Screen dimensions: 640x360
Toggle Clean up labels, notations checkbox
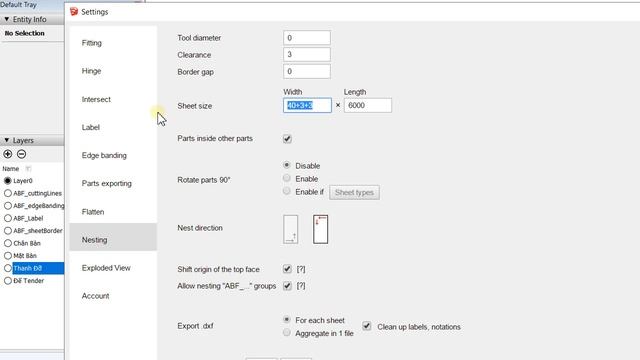coord(367,326)
